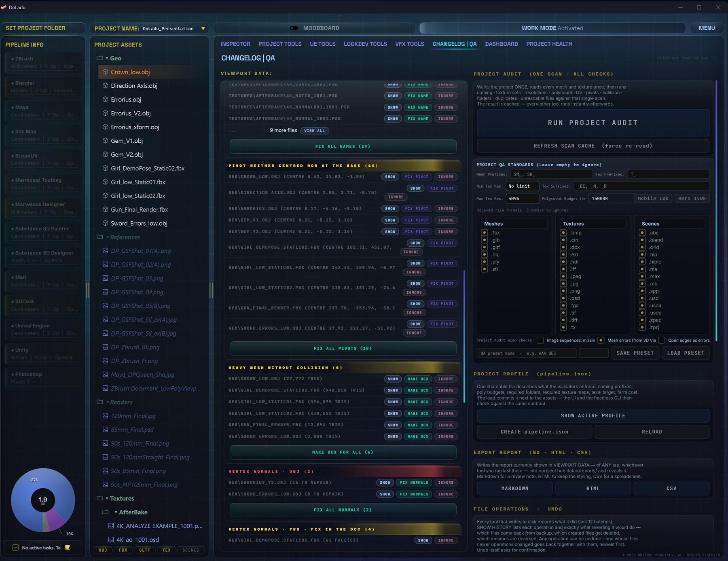Click the image icon next to 4K_ANALYZE EXAMPLE_1001
Viewport: 728px width, 561px height.
coord(111,526)
